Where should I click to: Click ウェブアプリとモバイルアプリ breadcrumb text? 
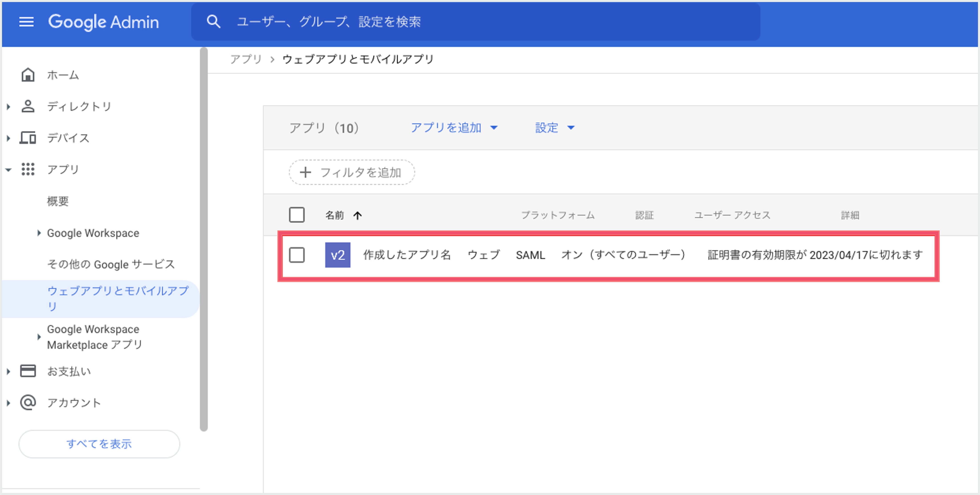[358, 59]
